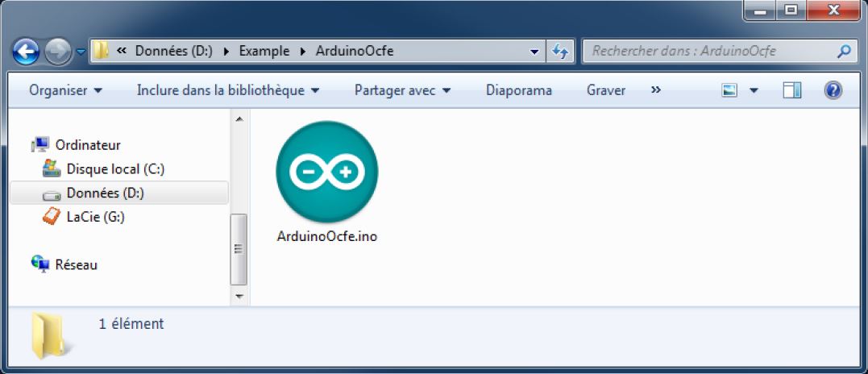Show hidden toolbar commands chevron
868x374 pixels.
(656, 89)
